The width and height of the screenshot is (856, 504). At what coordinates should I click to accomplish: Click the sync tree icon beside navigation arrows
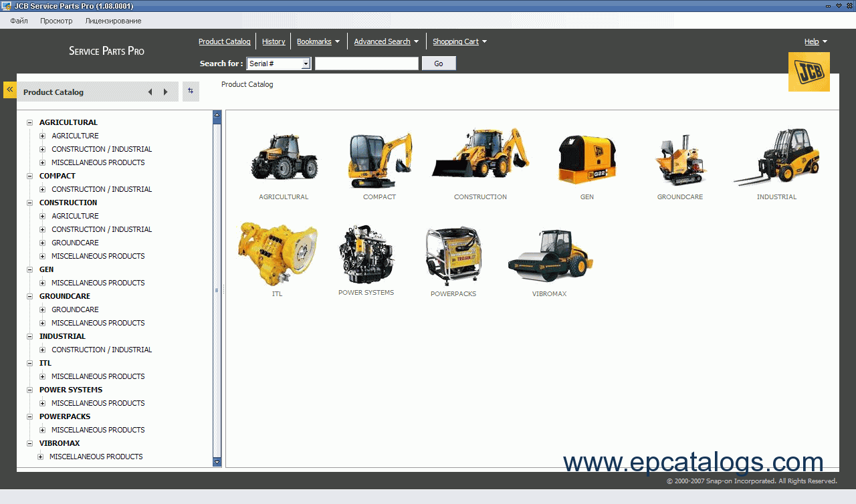pos(191,92)
